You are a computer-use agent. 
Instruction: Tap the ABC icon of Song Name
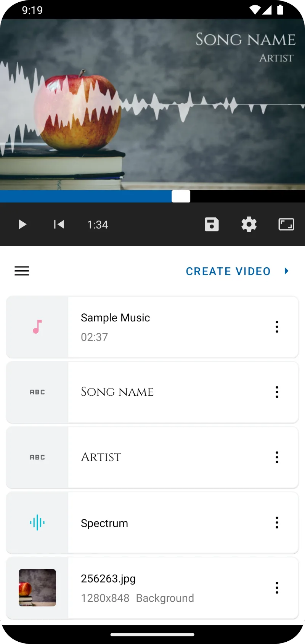coord(37,392)
